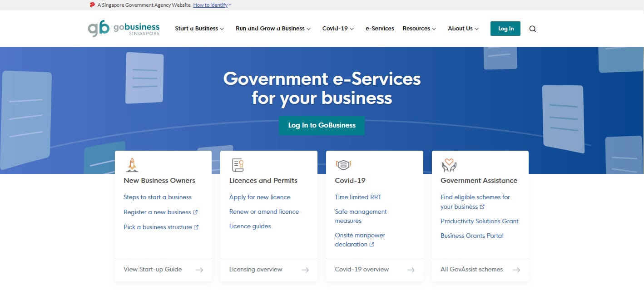
Task: Click Government e-Services for your business headline
Action: pyautogui.click(x=322, y=88)
